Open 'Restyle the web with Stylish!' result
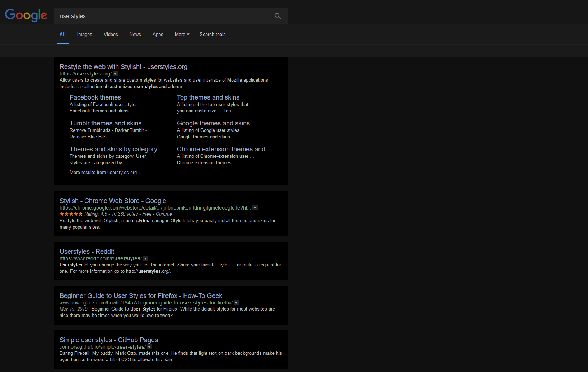 pos(123,67)
